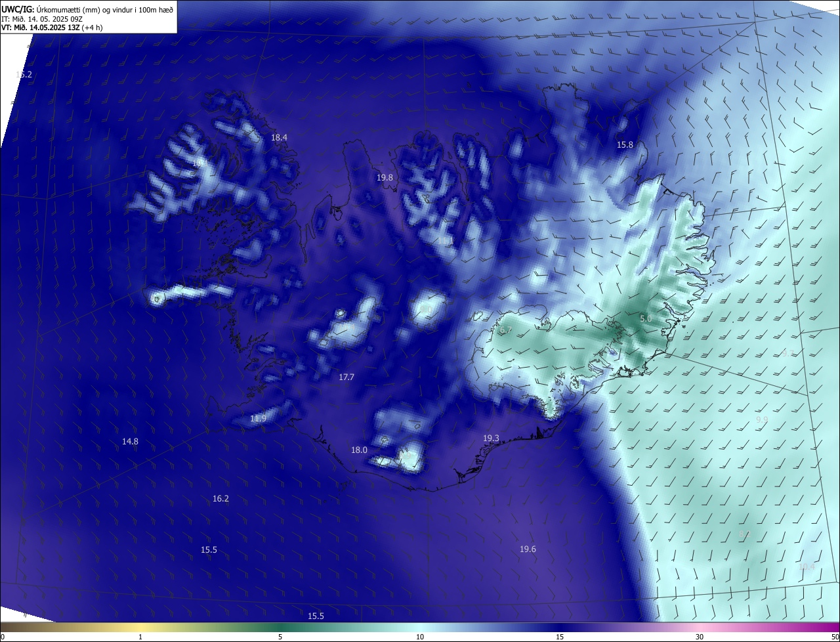
Task: Click the colorbar tick label 5
Action: (280, 637)
